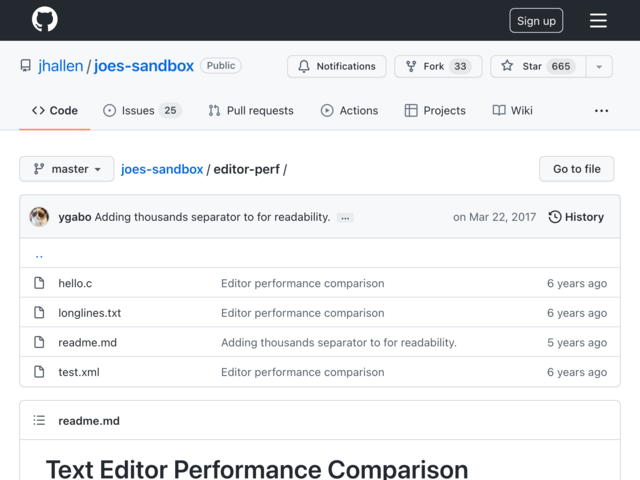Click '6 years ago' on hello.c row

(x=577, y=283)
